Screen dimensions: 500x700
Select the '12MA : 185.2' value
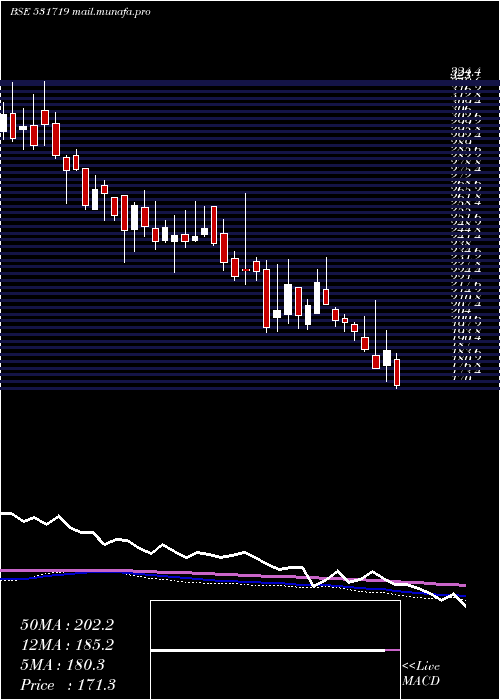67,645
